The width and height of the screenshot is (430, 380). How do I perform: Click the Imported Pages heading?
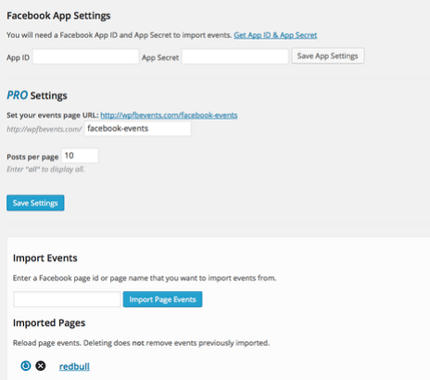(x=49, y=323)
